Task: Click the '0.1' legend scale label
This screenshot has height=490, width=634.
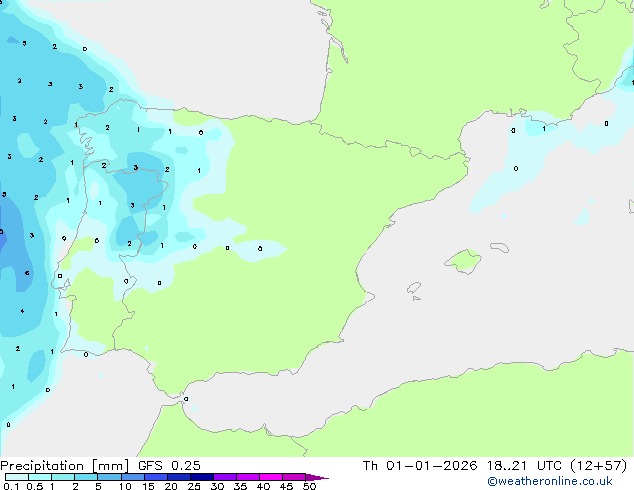Action: 12,486
